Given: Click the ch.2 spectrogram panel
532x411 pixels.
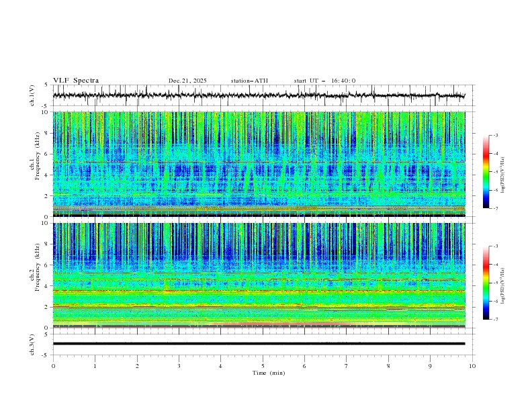Looking at the screenshot, I should click(259, 275).
